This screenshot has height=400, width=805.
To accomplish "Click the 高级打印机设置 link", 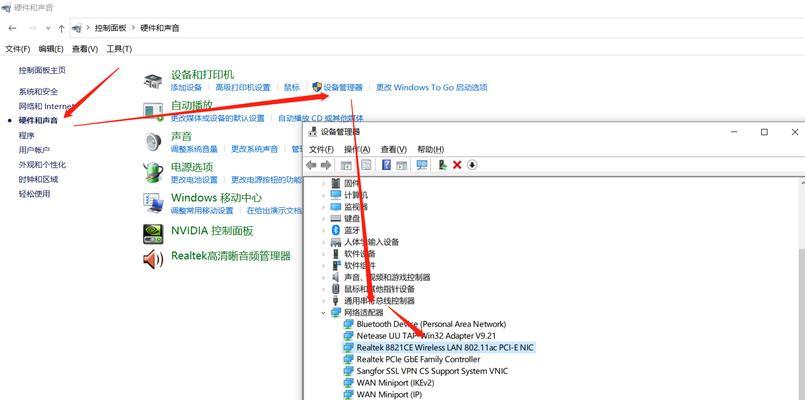I will (x=243, y=87).
